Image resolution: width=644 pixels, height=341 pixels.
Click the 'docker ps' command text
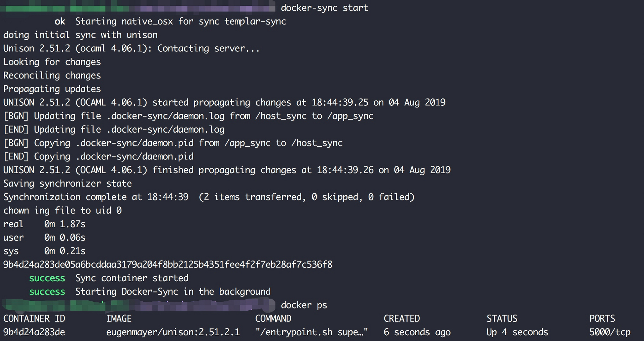tap(304, 305)
